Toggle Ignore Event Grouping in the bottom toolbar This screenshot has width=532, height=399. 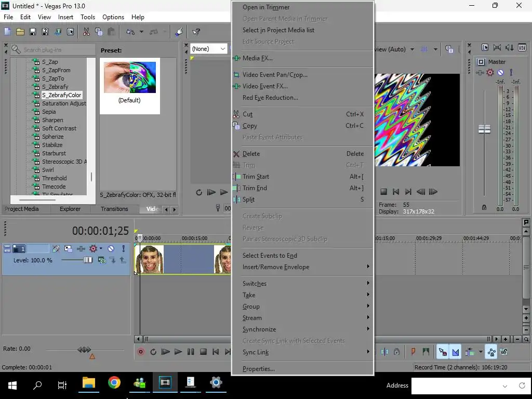click(504, 352)
